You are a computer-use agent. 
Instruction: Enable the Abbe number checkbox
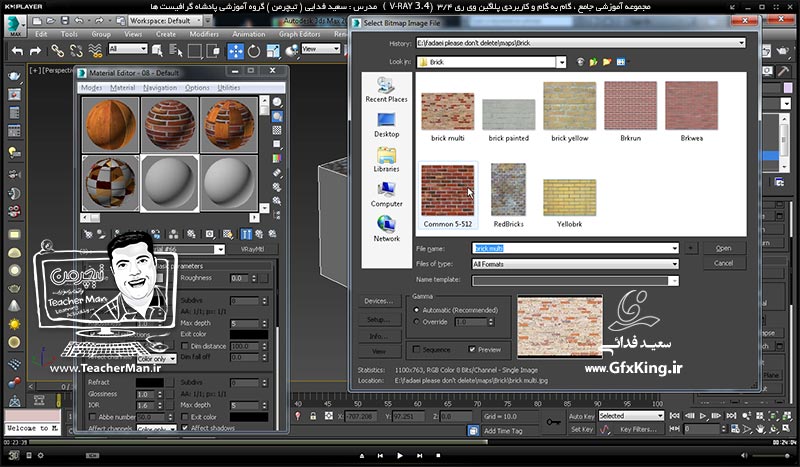92,417
